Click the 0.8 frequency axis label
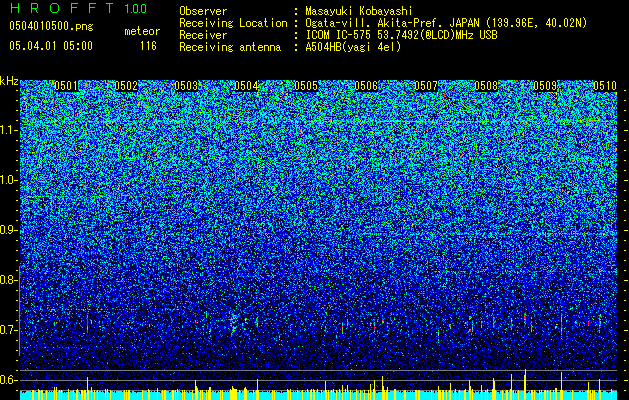Image resolution: width=629 pixels, height=400 pixels. pos(7,280)
